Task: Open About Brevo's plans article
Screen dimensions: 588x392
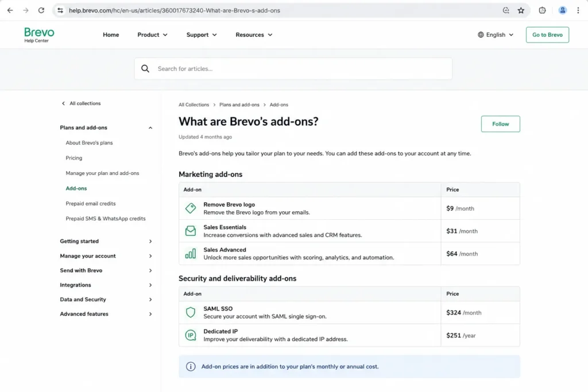Action: (89, 143)
